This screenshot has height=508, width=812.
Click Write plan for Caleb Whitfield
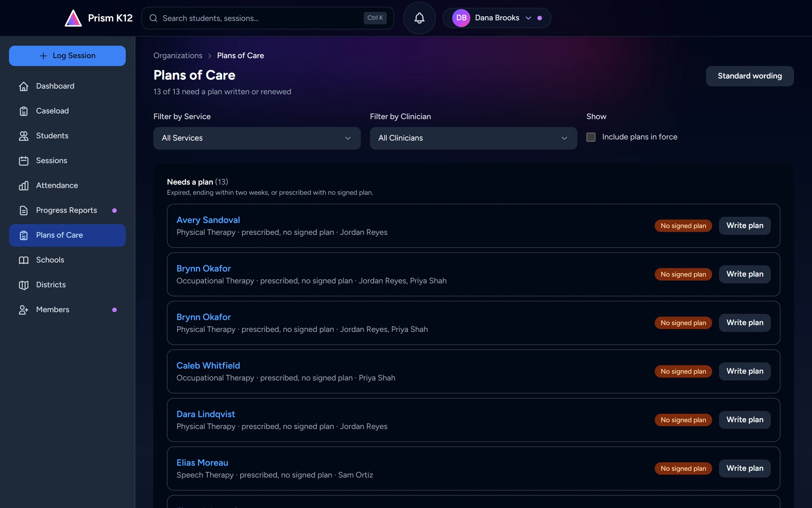(x=745, y=371)
